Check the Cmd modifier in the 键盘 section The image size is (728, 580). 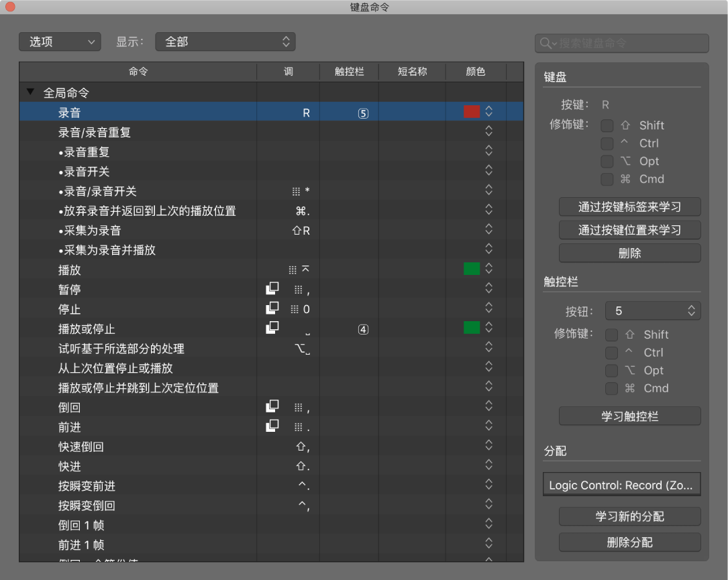coord(607,179)
